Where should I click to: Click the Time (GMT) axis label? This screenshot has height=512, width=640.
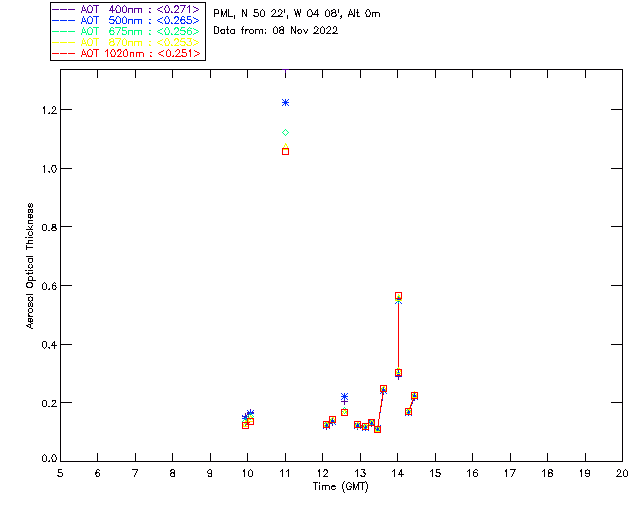340,487
